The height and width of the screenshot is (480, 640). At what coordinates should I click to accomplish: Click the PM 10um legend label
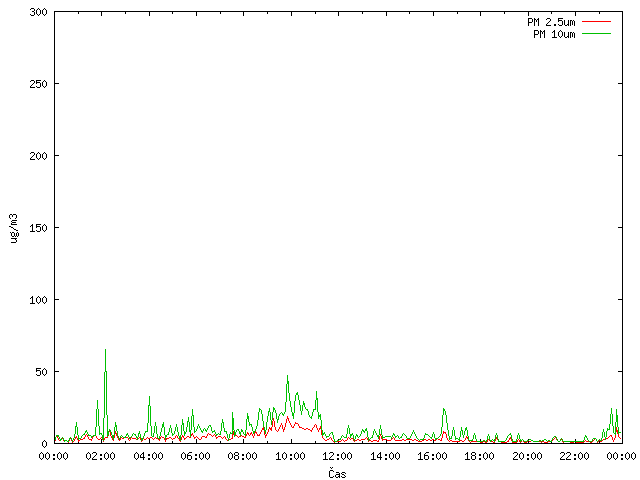[554, 34]
